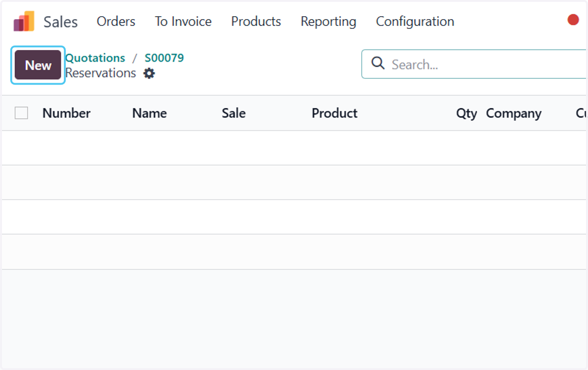588x370 pixels.
Task: Open the Reporting menu
Action: point(328,22)
